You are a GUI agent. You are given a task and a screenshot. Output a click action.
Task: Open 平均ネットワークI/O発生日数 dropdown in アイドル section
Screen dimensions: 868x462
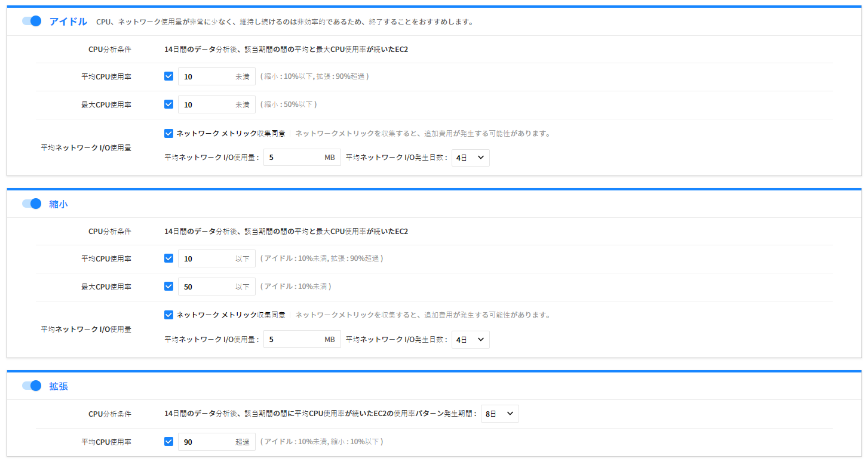click(x=471, y=158)
